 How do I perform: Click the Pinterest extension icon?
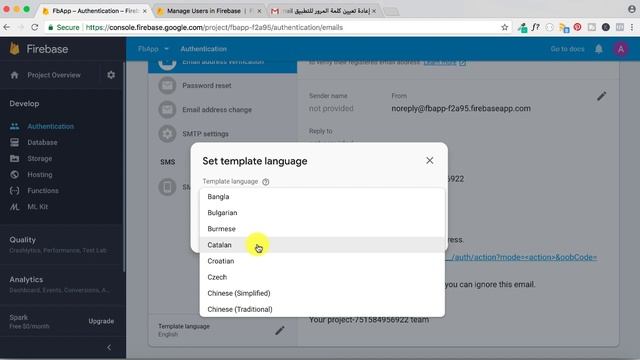coord(578,27)
